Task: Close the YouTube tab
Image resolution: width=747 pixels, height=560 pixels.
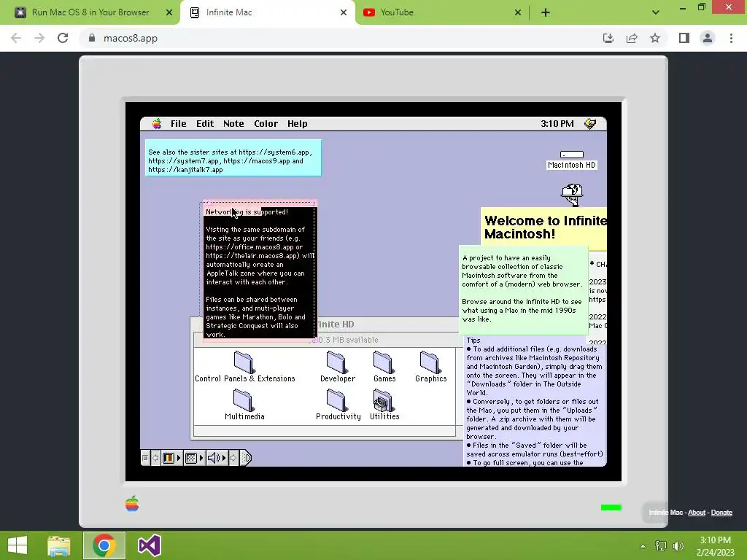Action: (518, 12)
